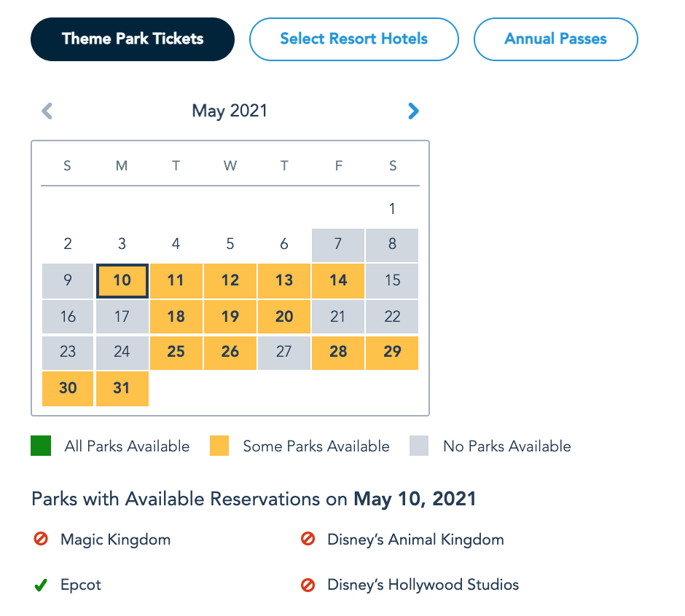Click the green All Parks Available swatch
This screenshot has width=685, height=616.
pos(41,446)
